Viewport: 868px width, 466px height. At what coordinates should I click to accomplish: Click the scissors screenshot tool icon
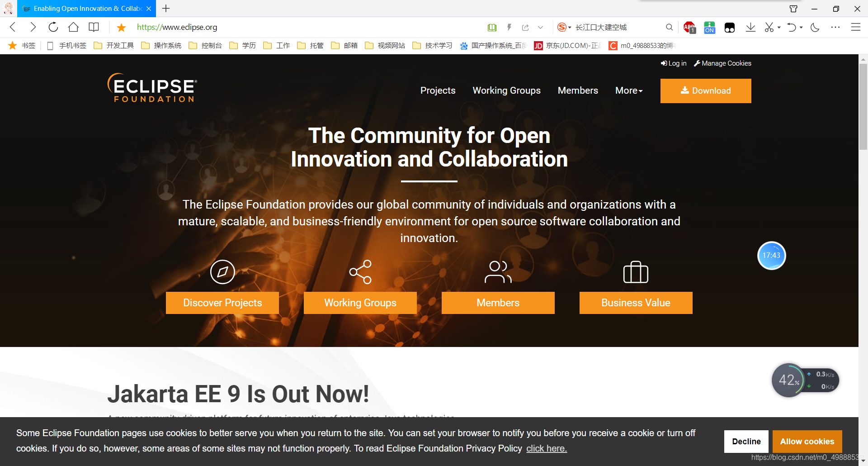(769, 28)
